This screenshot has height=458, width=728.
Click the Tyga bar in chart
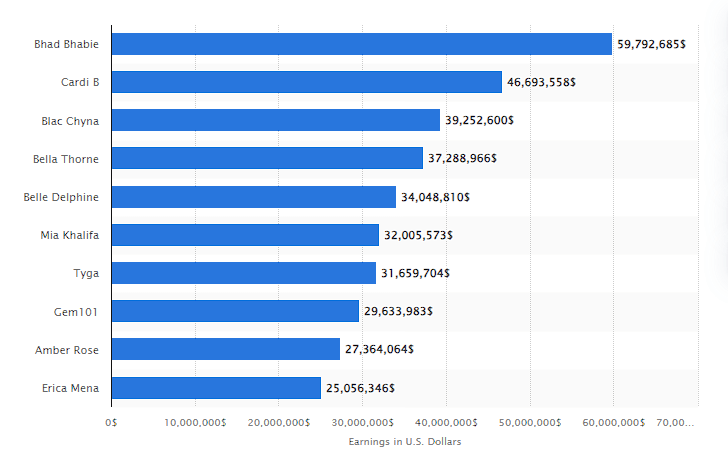click(244, 273)
